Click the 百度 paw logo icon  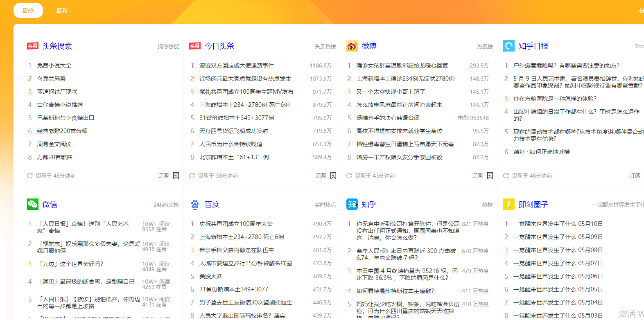(x=195, y=204)
